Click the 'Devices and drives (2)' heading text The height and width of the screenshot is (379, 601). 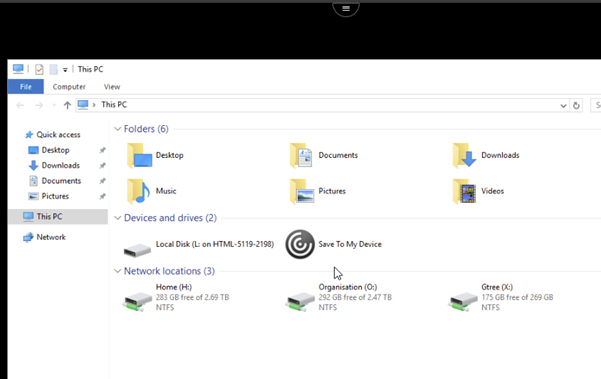[x=170, y=218]
